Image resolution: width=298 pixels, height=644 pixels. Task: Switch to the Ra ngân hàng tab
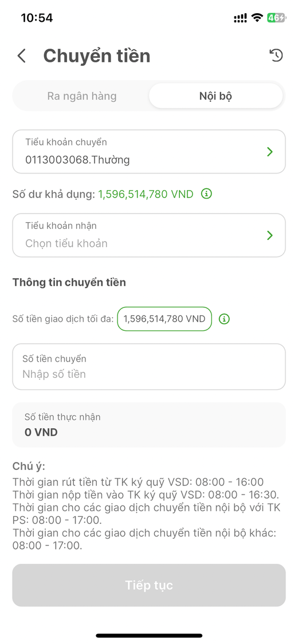click(82, 96)
